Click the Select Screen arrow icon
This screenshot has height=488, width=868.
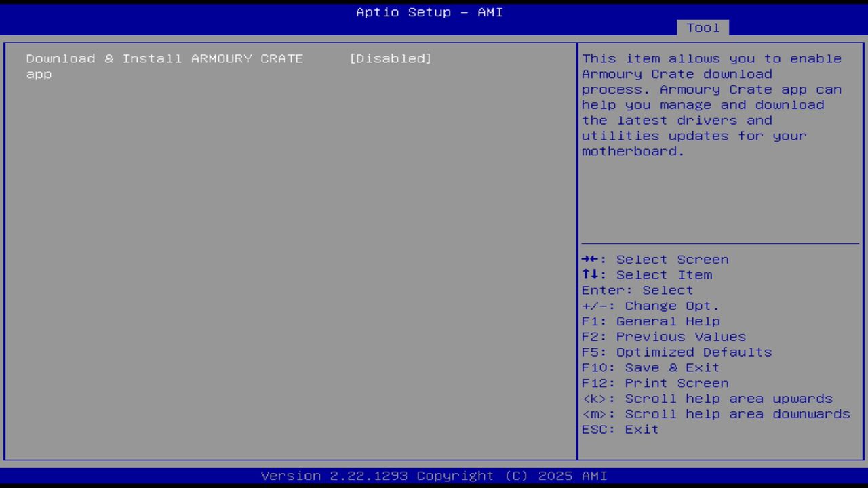tap(591, 259)
